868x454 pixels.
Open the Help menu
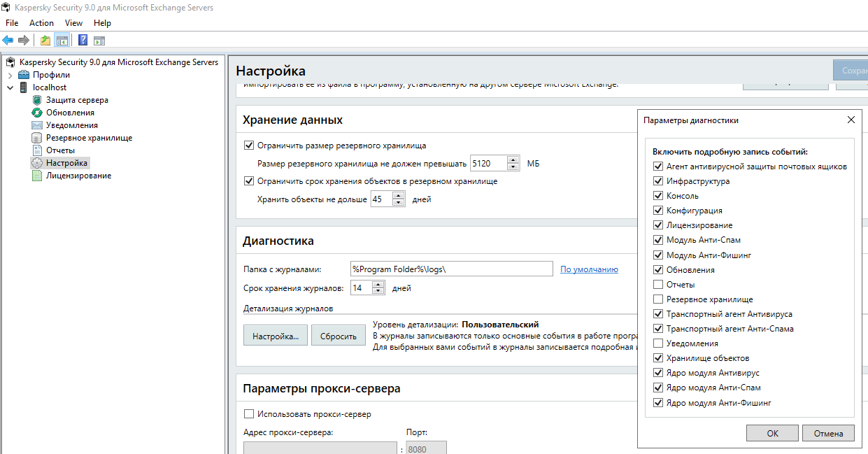coord(102,23)
